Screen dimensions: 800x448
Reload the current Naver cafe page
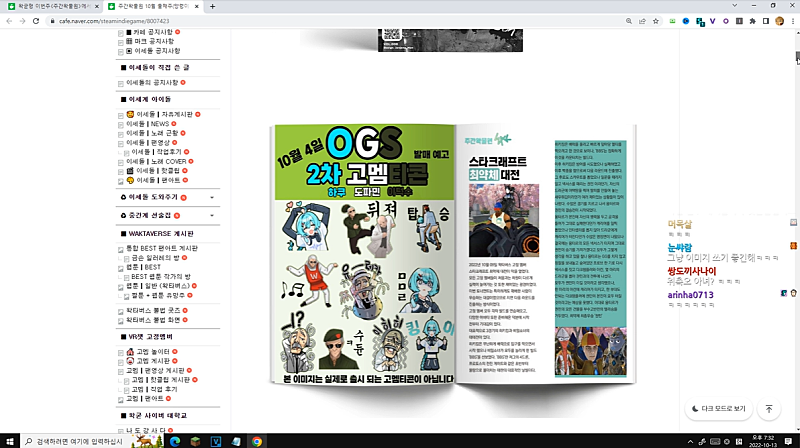(36, 21)
